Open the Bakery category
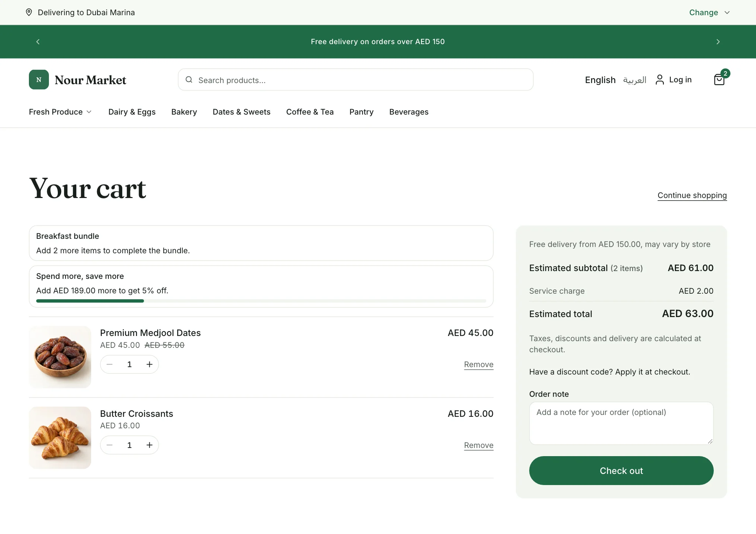 coord(184,112)
